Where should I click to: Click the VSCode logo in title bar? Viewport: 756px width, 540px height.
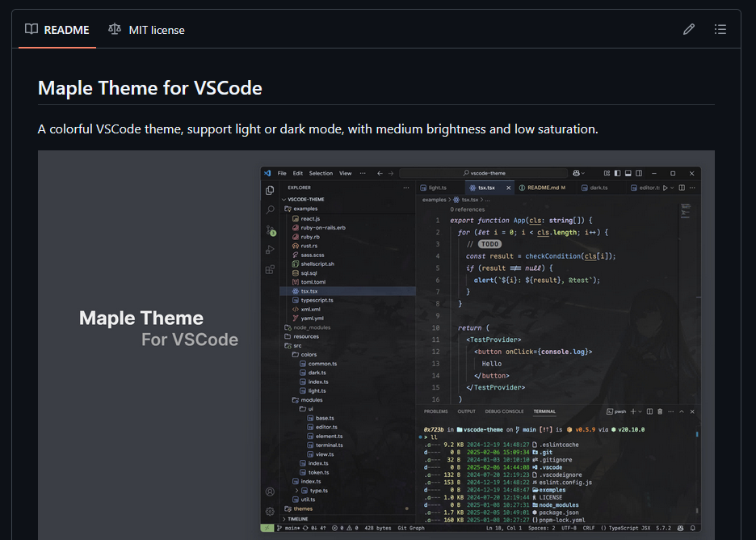pos(267,173)
